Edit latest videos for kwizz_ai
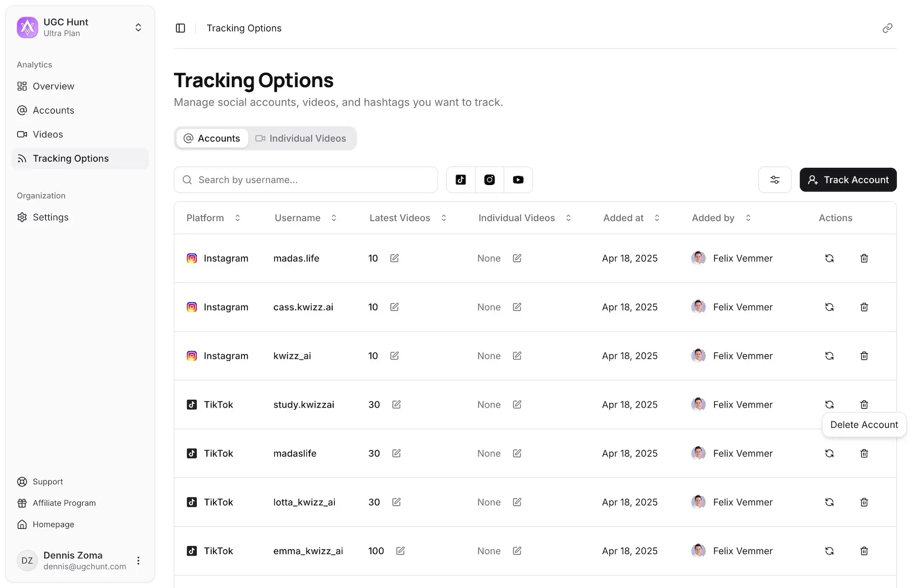The width and height of the screenshot is (913, 588). click(394, 356)
